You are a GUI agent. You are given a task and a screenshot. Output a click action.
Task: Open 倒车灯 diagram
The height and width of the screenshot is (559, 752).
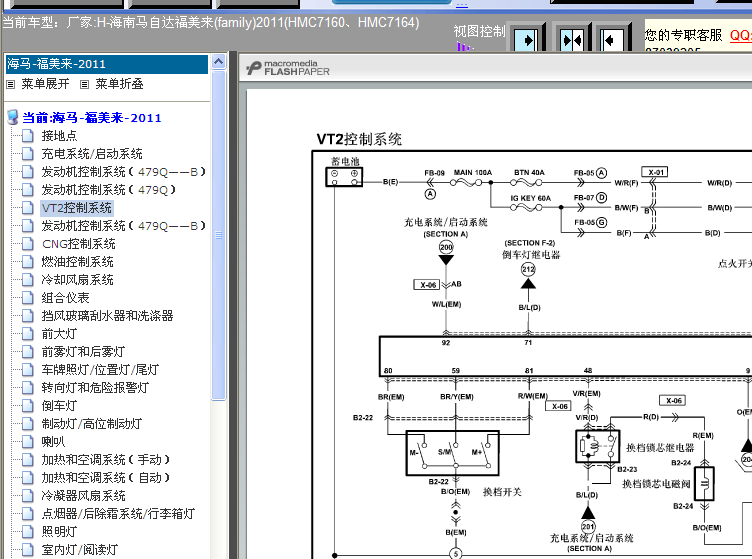coord(59,406)
